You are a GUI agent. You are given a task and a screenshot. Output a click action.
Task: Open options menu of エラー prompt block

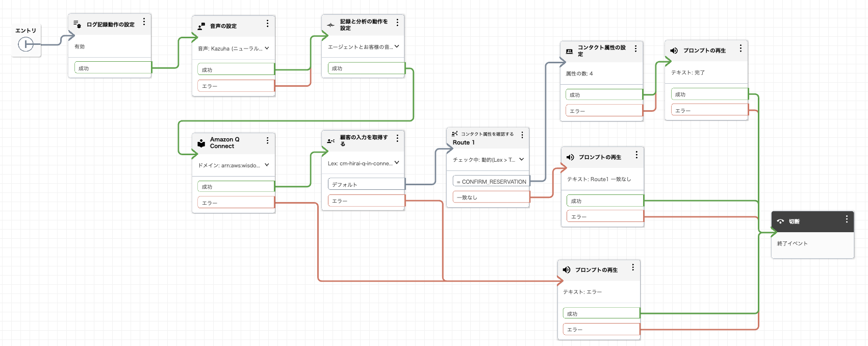(633, 267)
